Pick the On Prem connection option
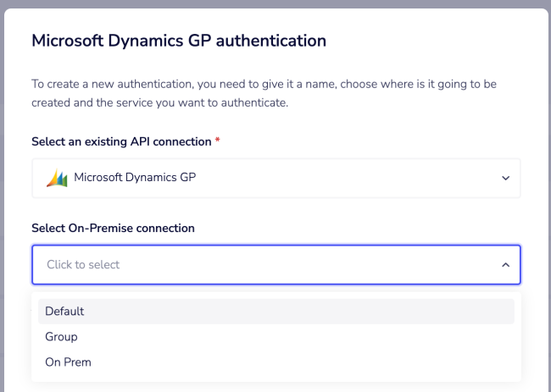The width and height of the screenshot is (551, 392). pyautogui.click(x=68, y=362)
